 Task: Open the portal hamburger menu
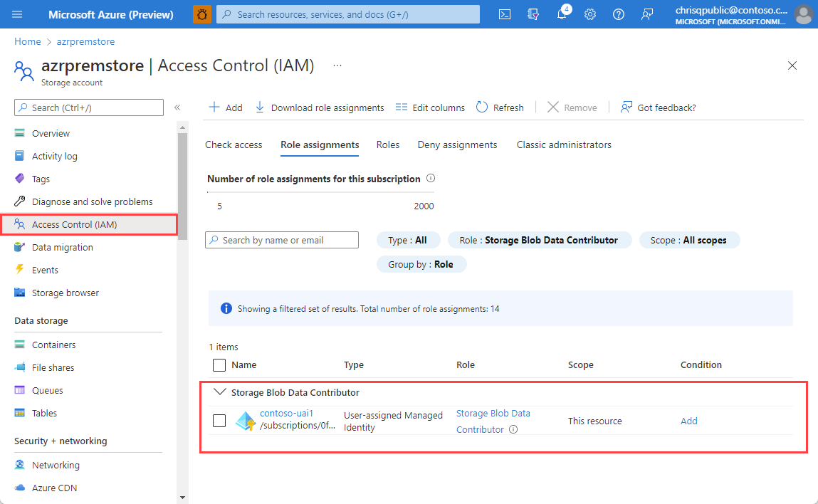click(18, 14)
